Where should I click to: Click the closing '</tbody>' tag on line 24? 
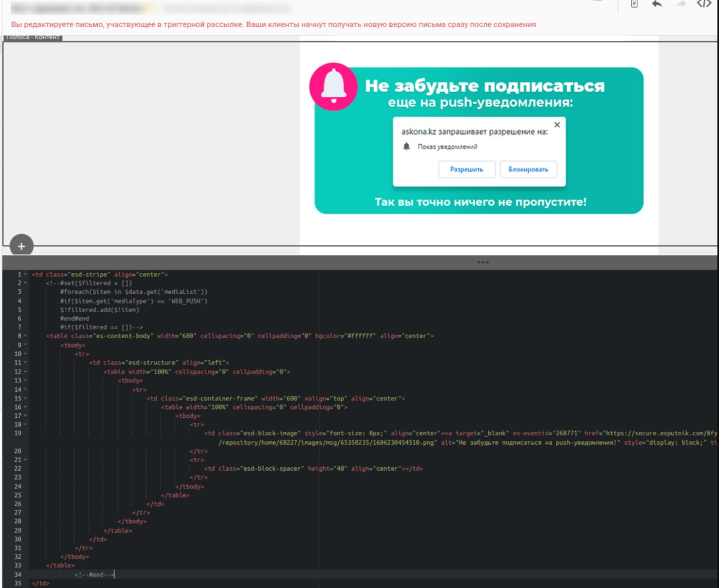coord(190,486)
